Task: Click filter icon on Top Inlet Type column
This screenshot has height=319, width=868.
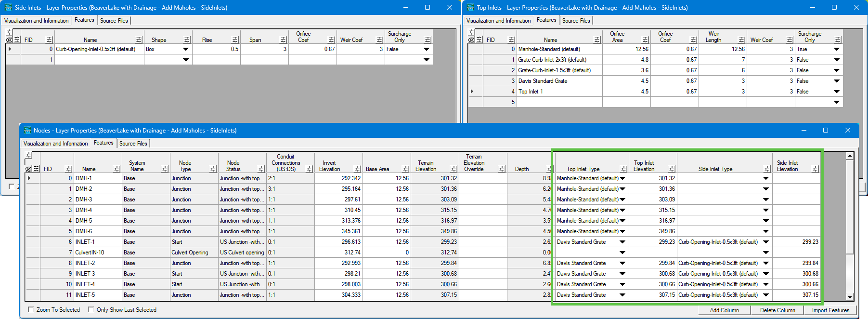Action: tap(623, 169)
